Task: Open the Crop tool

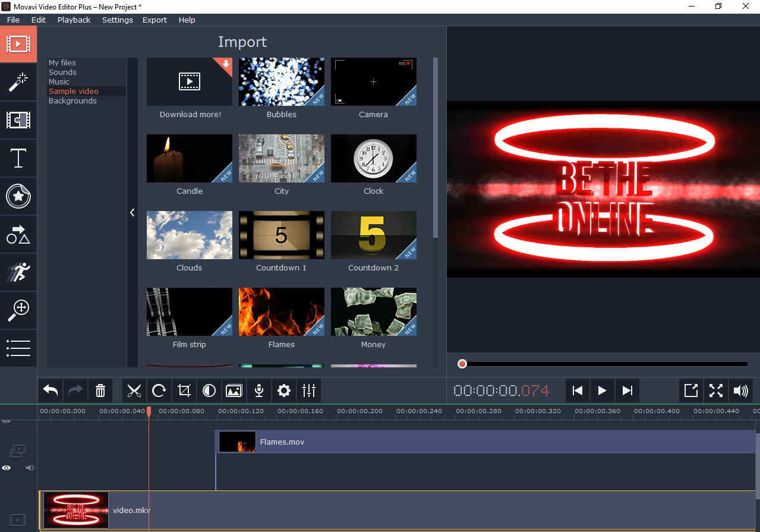Action: 184,391
